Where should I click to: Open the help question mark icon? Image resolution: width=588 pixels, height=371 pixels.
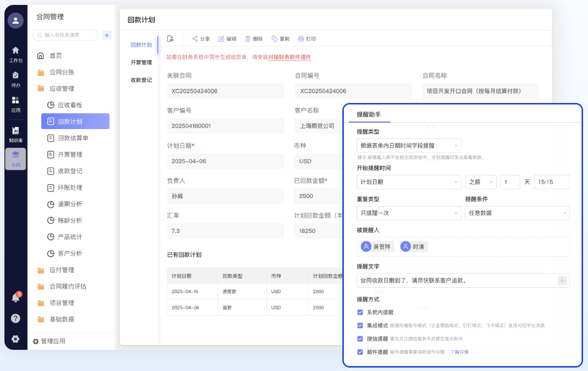click(15, 318)
